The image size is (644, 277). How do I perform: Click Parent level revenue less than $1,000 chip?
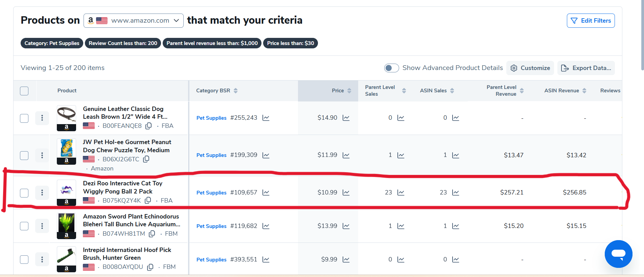click(x=212, y=43)
